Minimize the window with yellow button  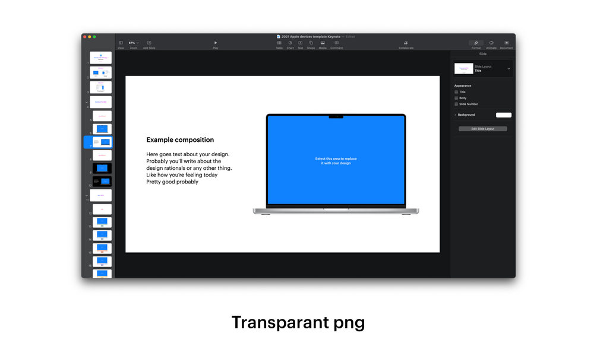(x=90, y=37)
